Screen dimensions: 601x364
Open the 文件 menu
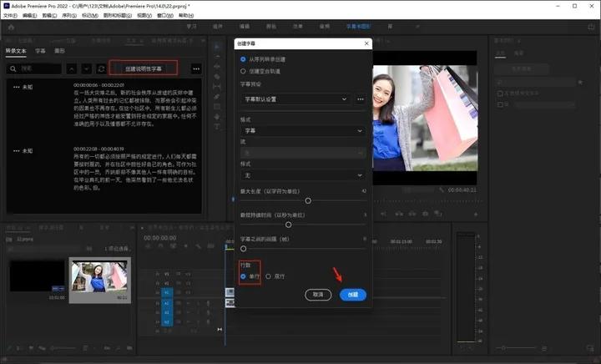click(x=10, y=15)
